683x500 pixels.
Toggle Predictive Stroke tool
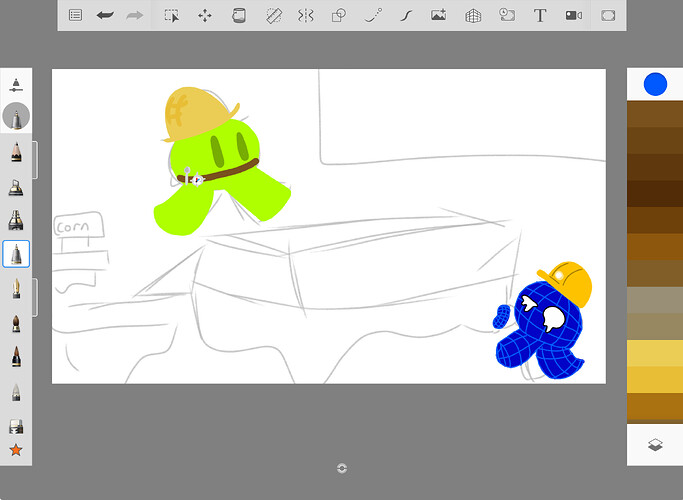(406, 15)
